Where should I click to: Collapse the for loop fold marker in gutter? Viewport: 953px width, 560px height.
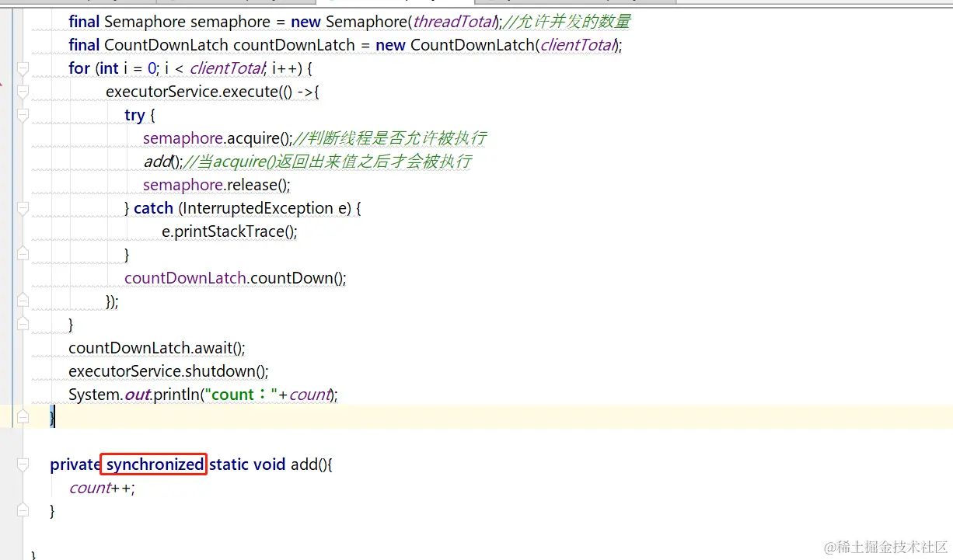coord(23,69)
